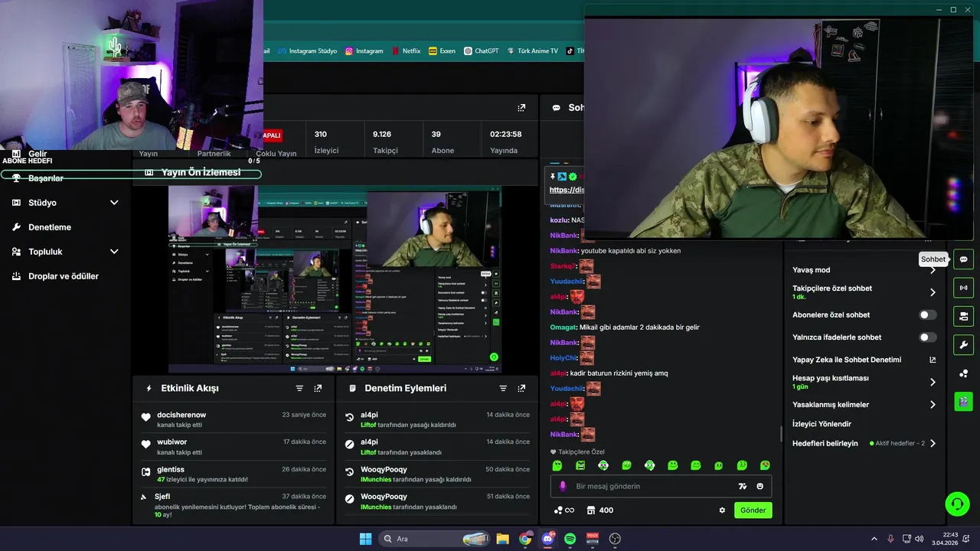
Task: Click Omagat chat message username
Action: 563,328
